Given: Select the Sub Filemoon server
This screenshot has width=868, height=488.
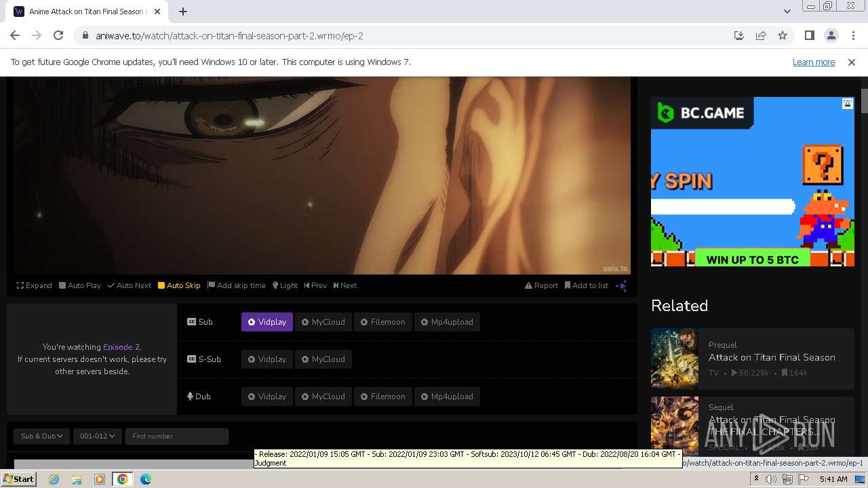Looking at the screenshot, I should (383, 322).
